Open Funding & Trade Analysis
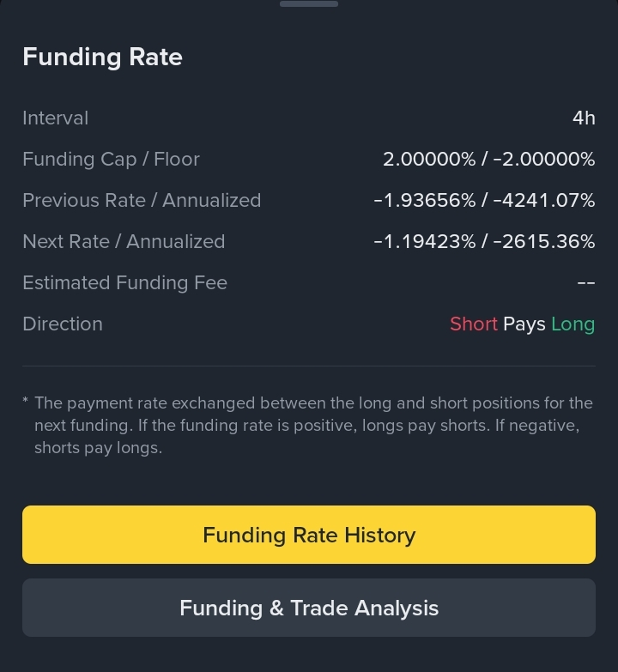 click(x=309, y=608)
